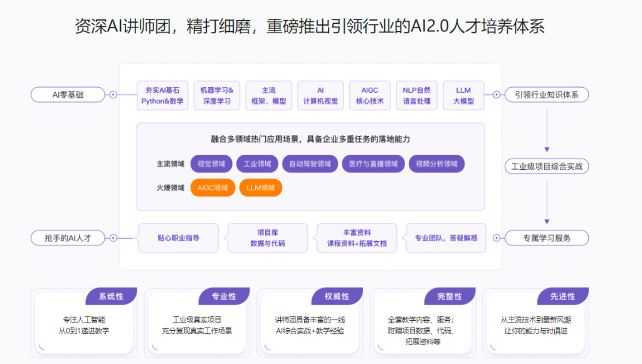Toggle the LLM领域 orange tag
Image resolution: width=642 pixels, height=364 pixels.
pos(260,187)
